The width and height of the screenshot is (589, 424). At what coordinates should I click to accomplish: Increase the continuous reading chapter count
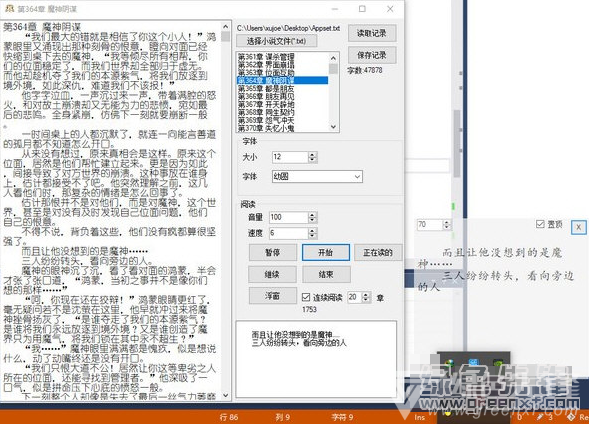pyautogui.click(x=366, y=294)
